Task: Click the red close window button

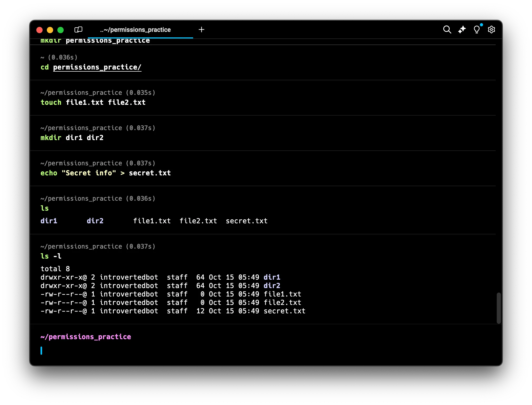Action: 39,30
